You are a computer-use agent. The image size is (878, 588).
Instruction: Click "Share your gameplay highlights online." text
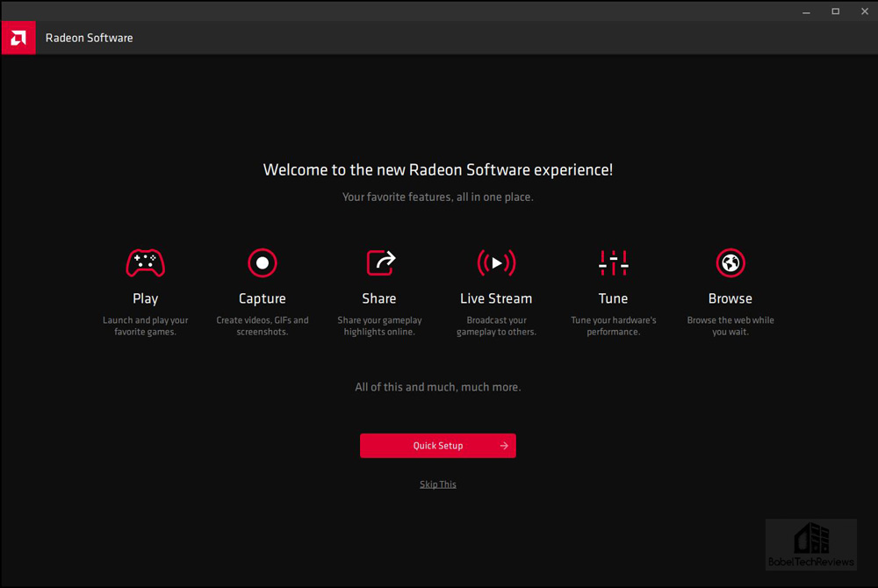pos(379,326)
